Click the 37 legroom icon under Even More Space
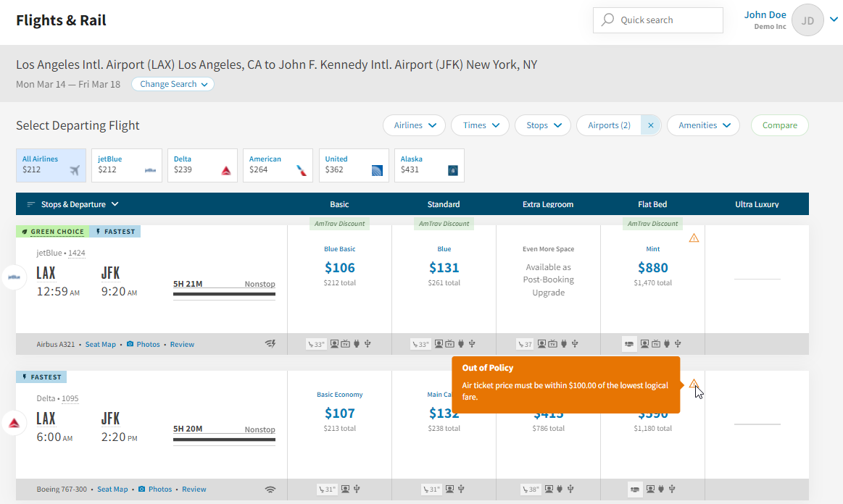This screenshot has width=843, height=504. click(x=525, y=345)
